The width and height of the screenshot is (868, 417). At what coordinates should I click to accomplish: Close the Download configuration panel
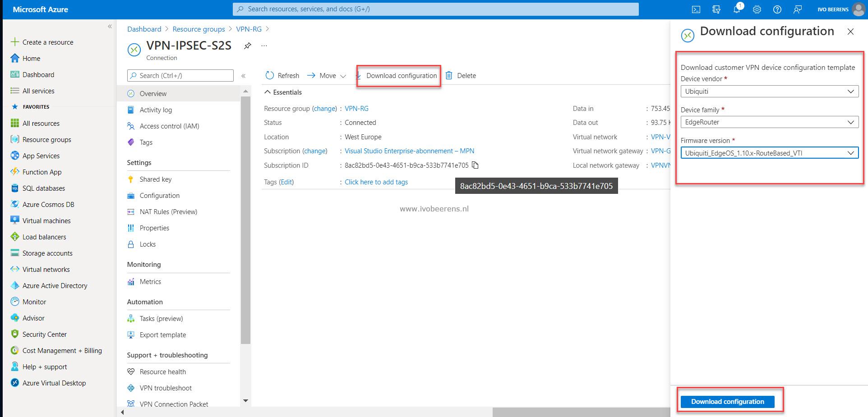[x=850, y=32]
